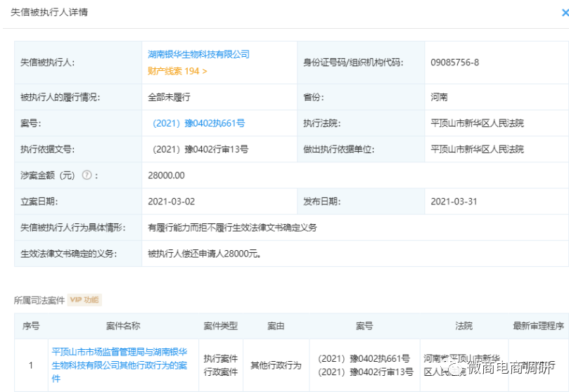Select province value 河南
The image size is (569, 392).
point(439,97)
